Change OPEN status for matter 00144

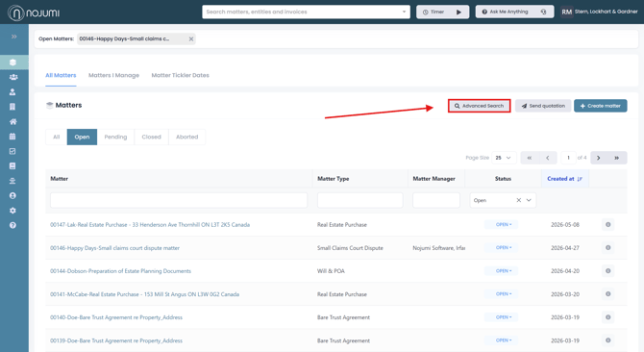pos(501,271)
